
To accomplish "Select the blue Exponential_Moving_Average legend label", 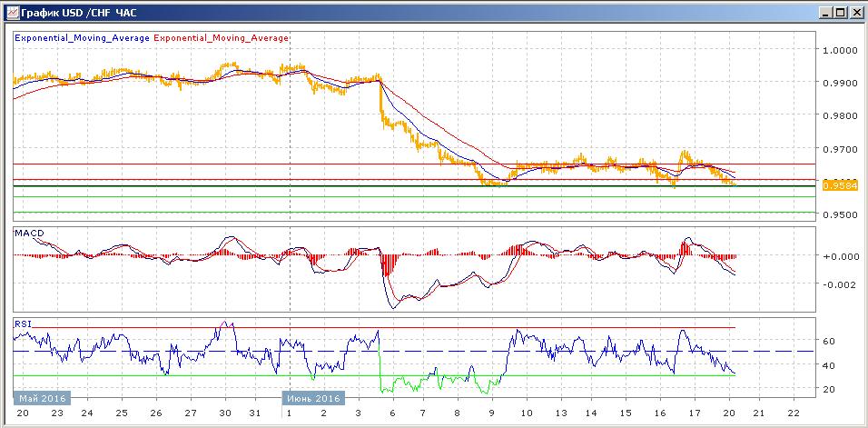I will [83, 38].
